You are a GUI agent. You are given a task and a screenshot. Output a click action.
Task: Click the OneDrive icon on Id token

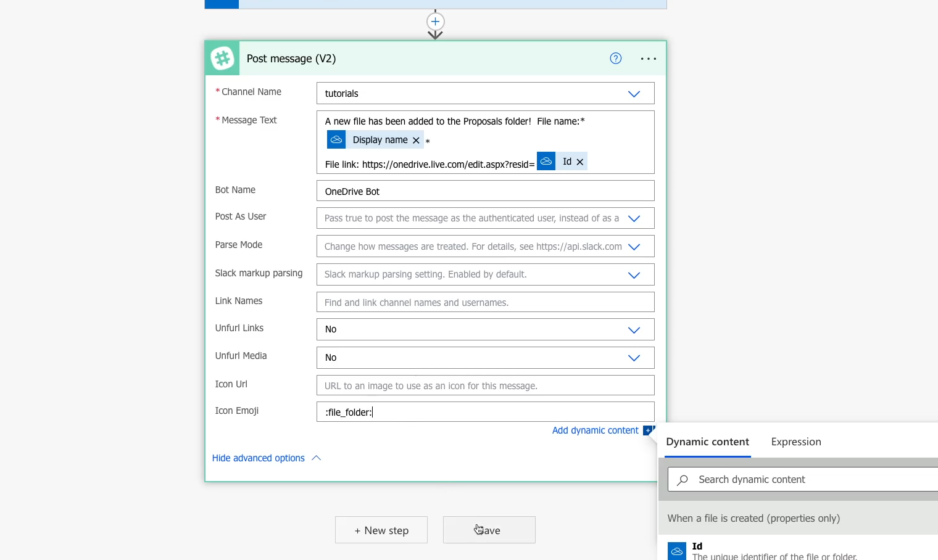coord(546,161)
